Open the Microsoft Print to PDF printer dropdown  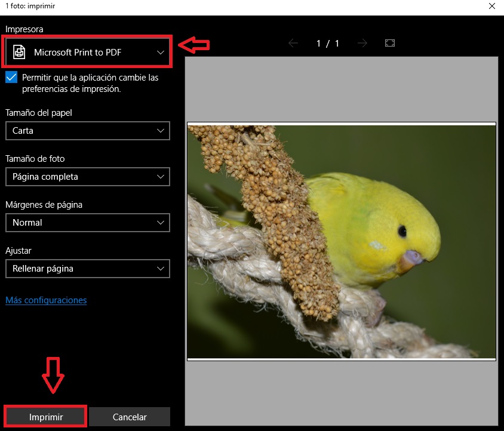[x=87, y=53]
